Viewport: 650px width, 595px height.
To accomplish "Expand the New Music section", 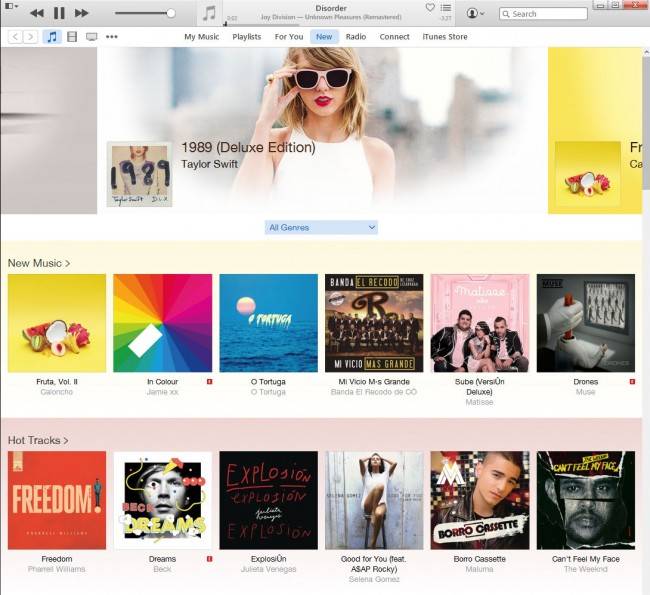I will (39, 263).
